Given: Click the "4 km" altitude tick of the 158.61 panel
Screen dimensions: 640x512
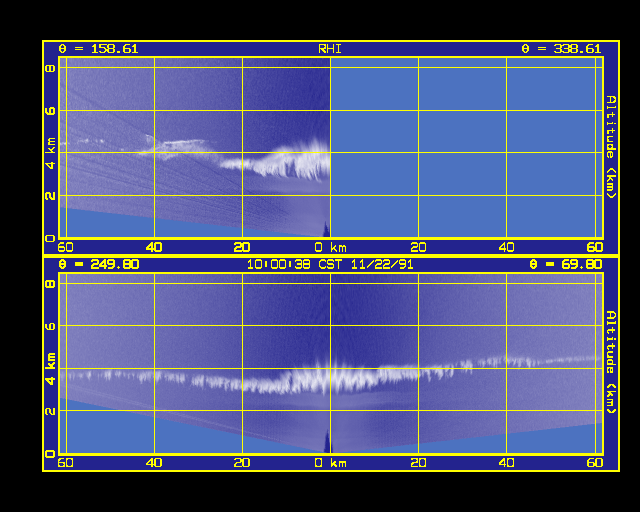Looking at the screenshot, I should point(50,153).
